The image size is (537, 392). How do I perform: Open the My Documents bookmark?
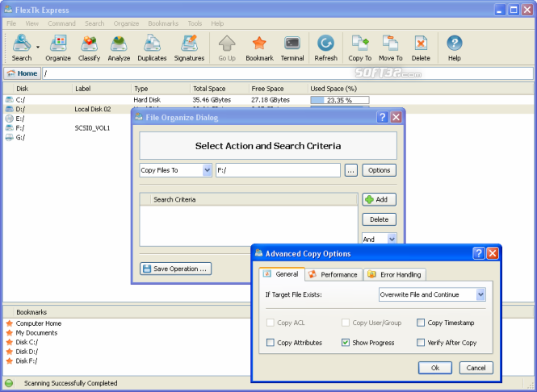coord(36,333)
